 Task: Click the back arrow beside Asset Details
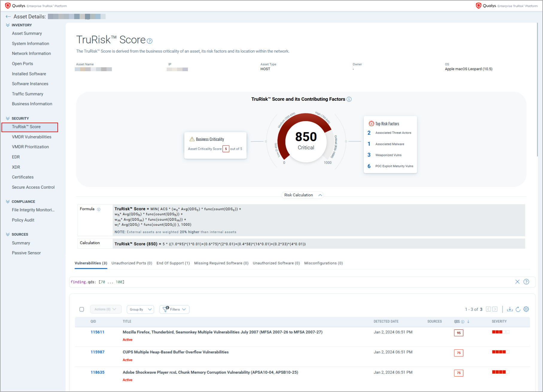point(8,17)
